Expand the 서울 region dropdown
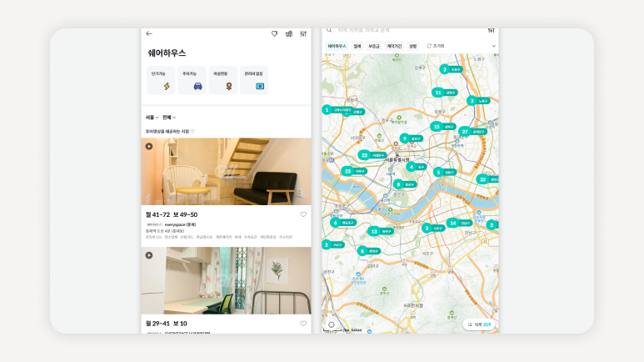 tap(152, 118)
